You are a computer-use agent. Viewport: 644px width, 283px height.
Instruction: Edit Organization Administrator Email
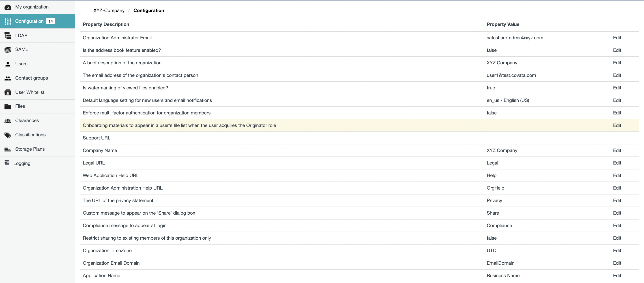[617, 38]
